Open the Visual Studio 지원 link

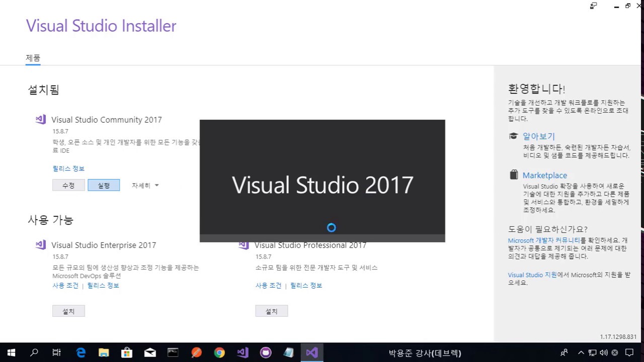[x=532, y=275]
